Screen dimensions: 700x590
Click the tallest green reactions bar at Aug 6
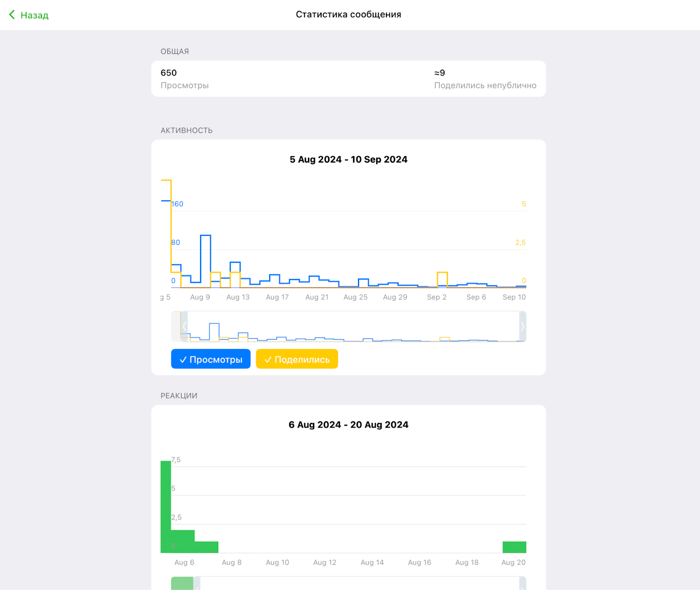coord(166,506)
